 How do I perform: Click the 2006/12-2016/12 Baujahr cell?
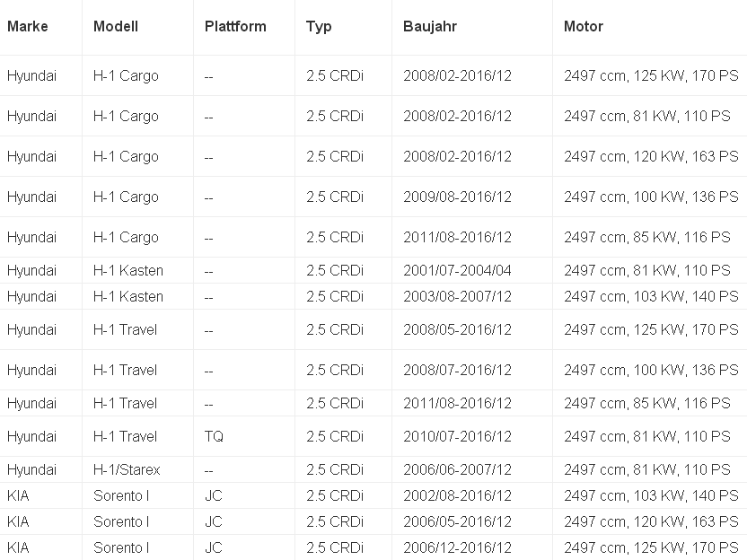point(457,548)
